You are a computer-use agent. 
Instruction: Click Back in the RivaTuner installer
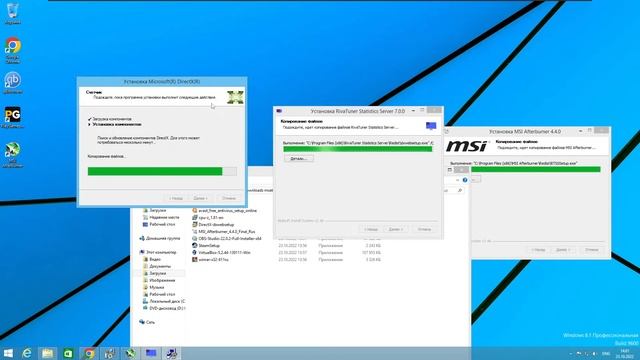click(371, 229)
